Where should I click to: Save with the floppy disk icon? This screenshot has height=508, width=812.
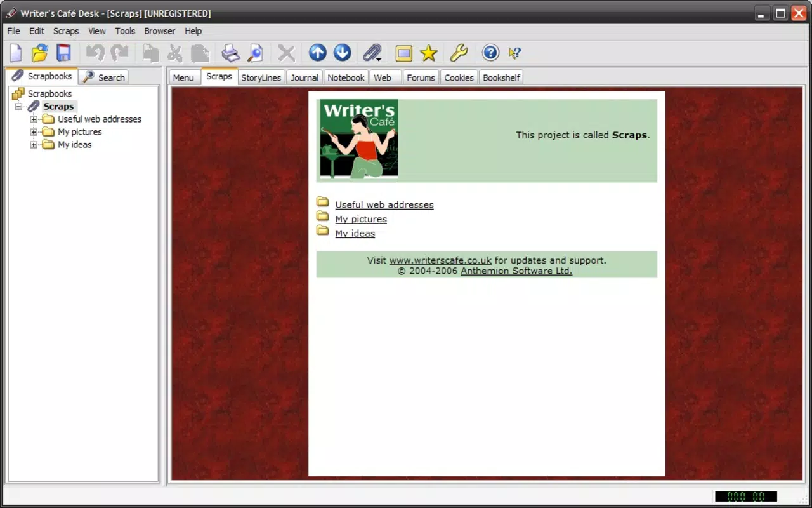pyautogui.click(x=63, y=53)
